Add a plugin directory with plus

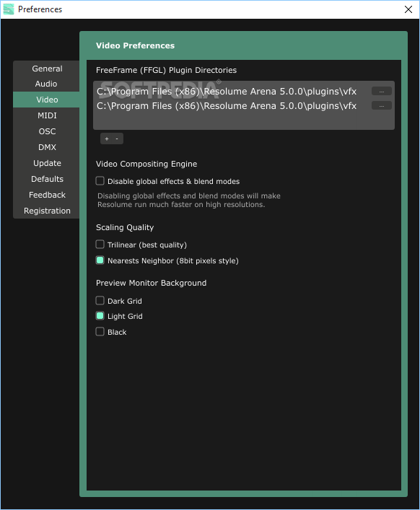(x=107, y=139)
